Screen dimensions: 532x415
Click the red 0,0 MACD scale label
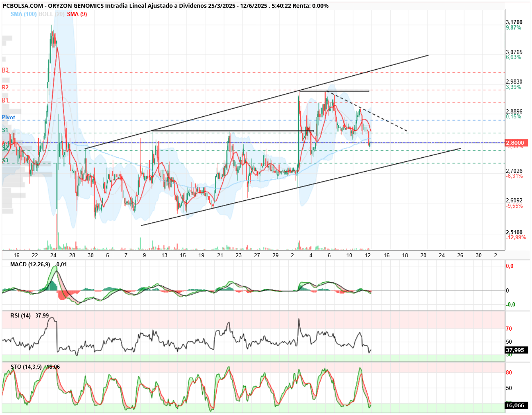[x=509, y=266]
